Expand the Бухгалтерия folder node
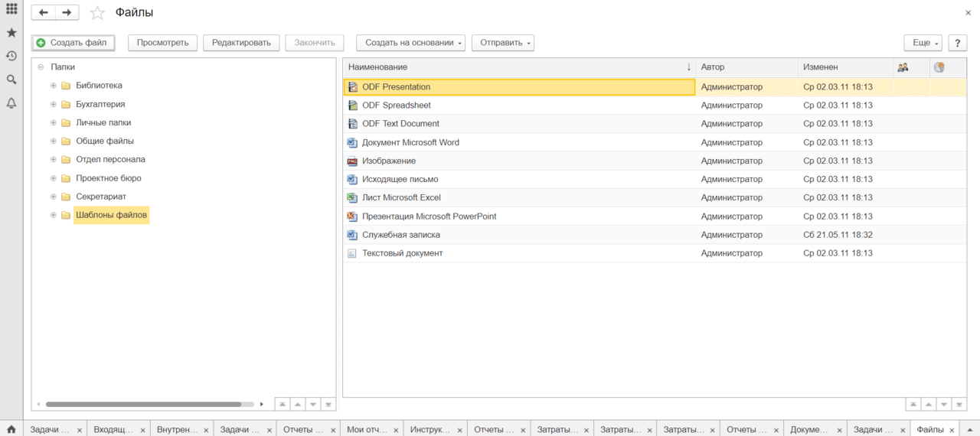Viewport: 980px width, 436px height. (x=54, y=104)
